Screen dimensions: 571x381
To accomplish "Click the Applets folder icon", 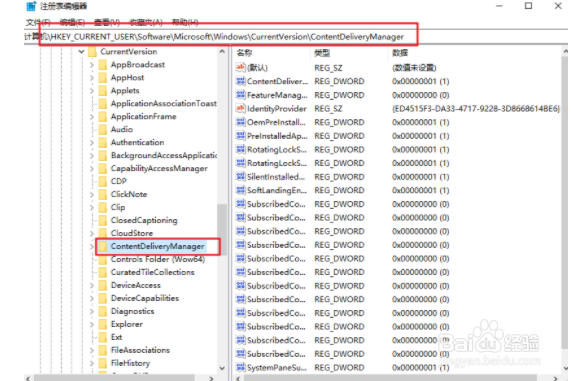I will [103, 91].
